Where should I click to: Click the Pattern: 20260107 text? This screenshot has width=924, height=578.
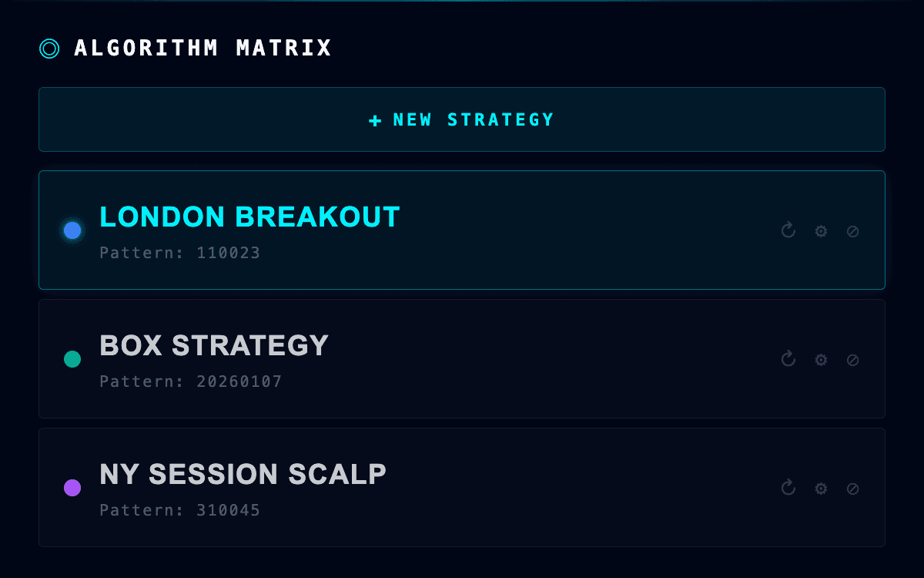[x=191, y=381]
